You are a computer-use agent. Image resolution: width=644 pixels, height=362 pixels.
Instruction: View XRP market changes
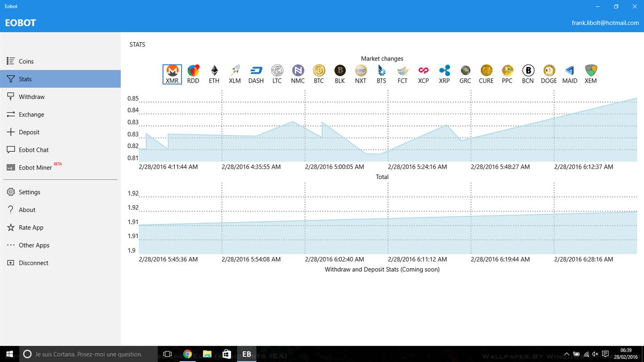point(444,74)
